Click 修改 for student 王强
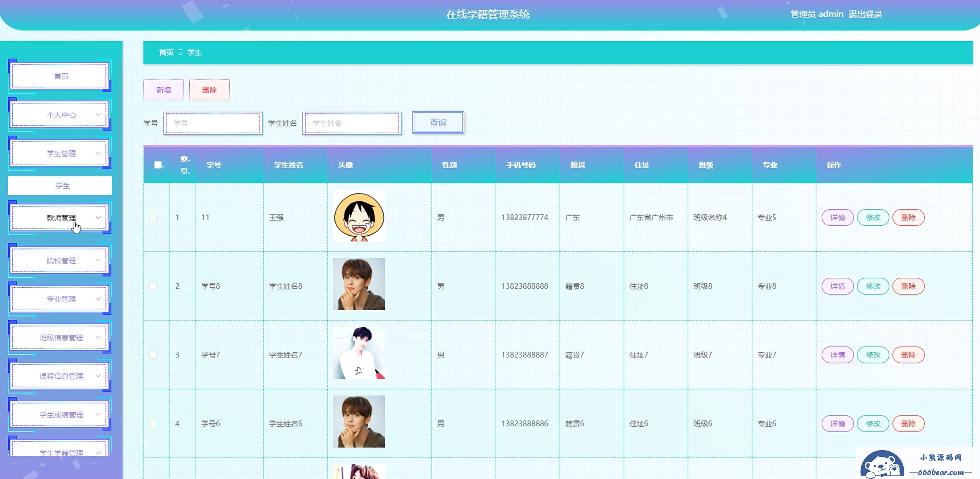 pyautogui.click(x=873, y=217)
